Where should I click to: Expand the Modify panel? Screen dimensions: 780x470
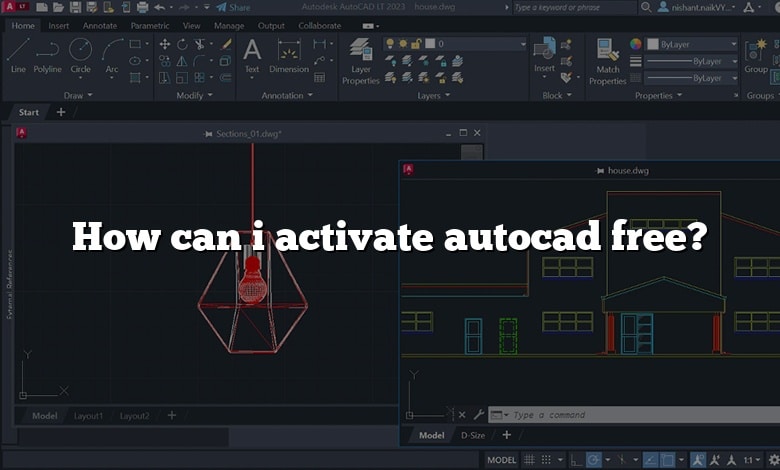coord(194,95)
